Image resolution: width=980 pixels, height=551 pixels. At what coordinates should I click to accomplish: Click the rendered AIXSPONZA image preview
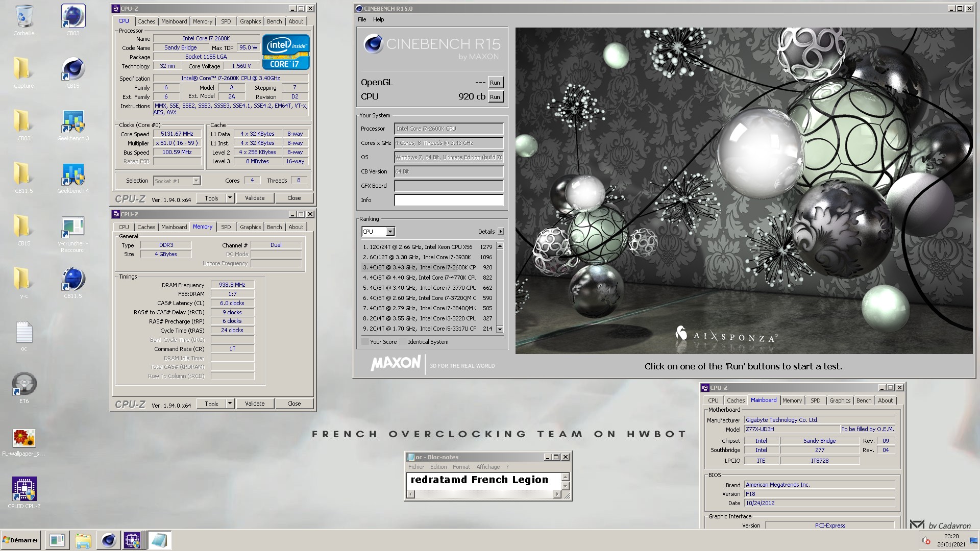pyautogui.click(x=744, y=190)
